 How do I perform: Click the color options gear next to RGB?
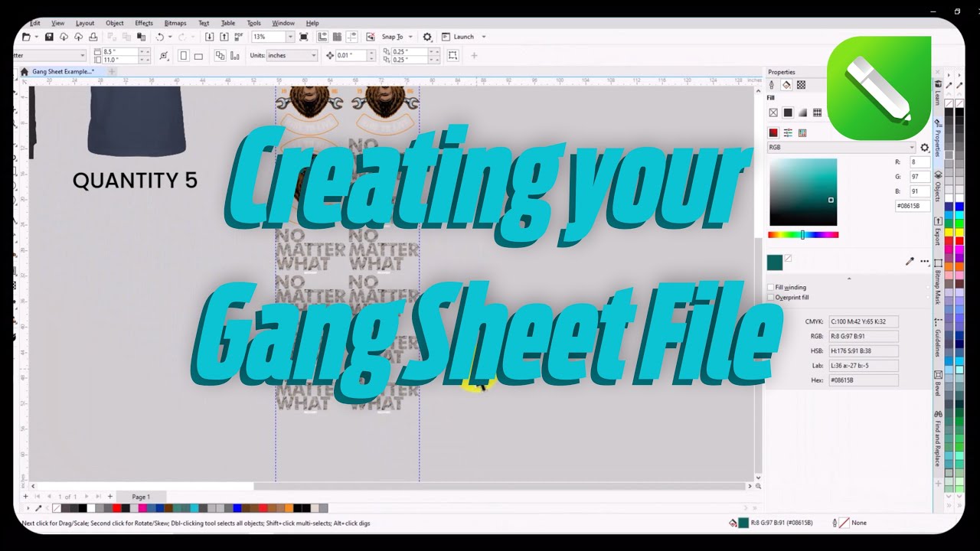(924, 148)
